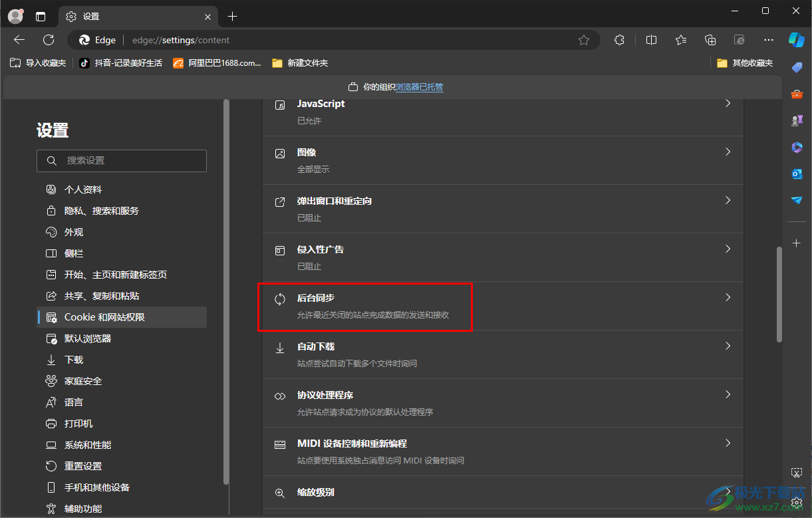Select 家庭安全 in settings menu

coord(122,381)
